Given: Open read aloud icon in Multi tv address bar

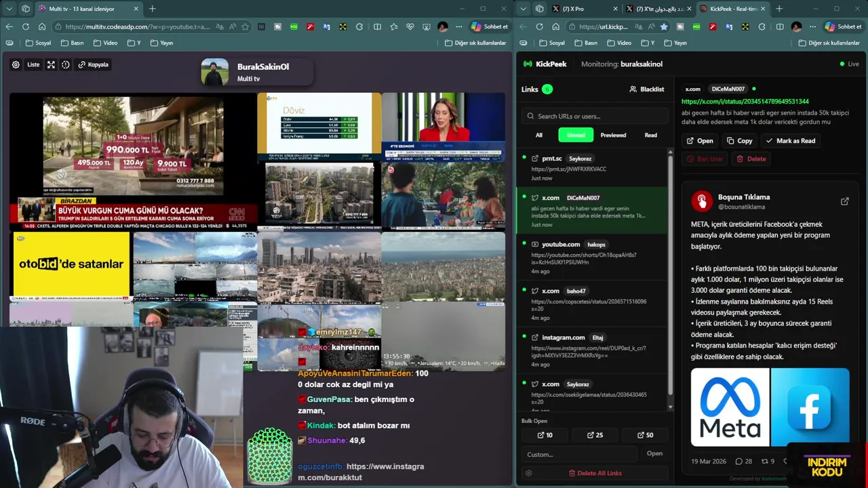Looking at the screenshot, I should click(233, 26).
